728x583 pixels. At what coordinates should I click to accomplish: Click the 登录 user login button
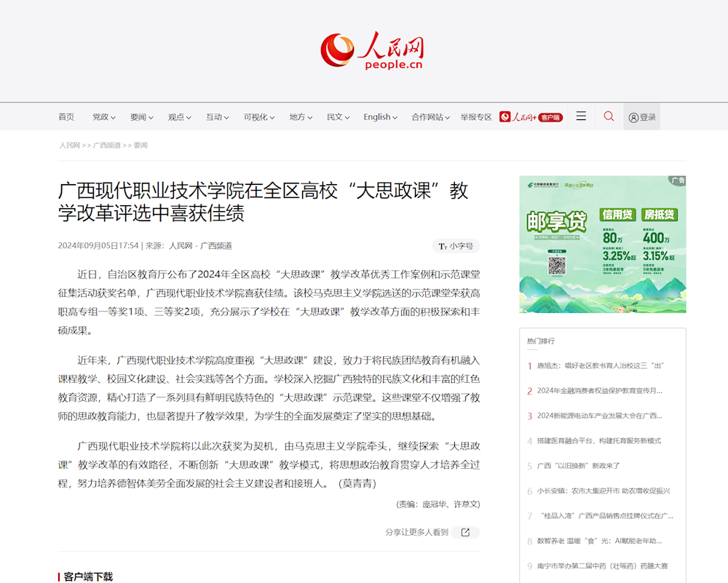(642, 117)
